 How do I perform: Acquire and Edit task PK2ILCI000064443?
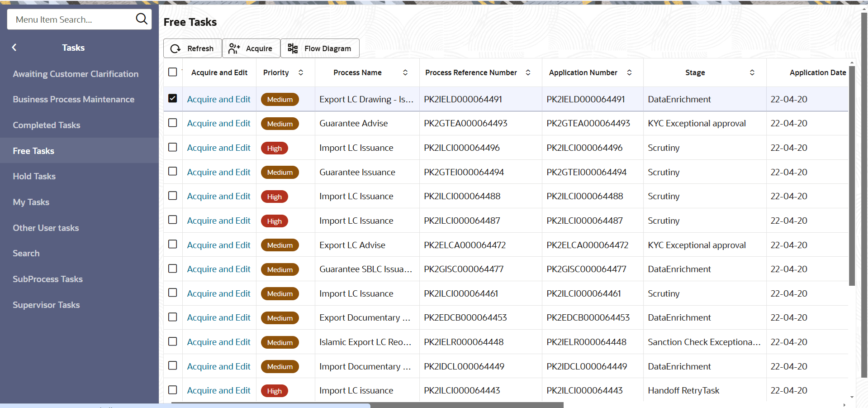tap(218, 390)
